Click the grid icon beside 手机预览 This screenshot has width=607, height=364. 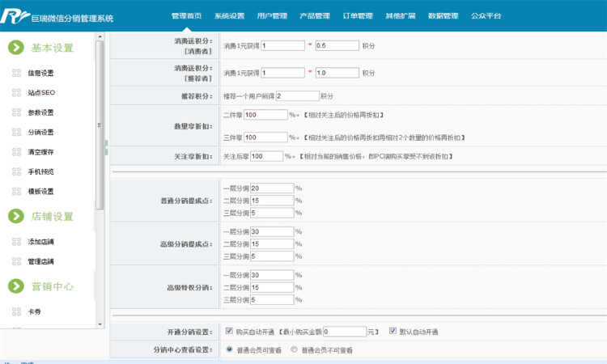tap(17, 171)
